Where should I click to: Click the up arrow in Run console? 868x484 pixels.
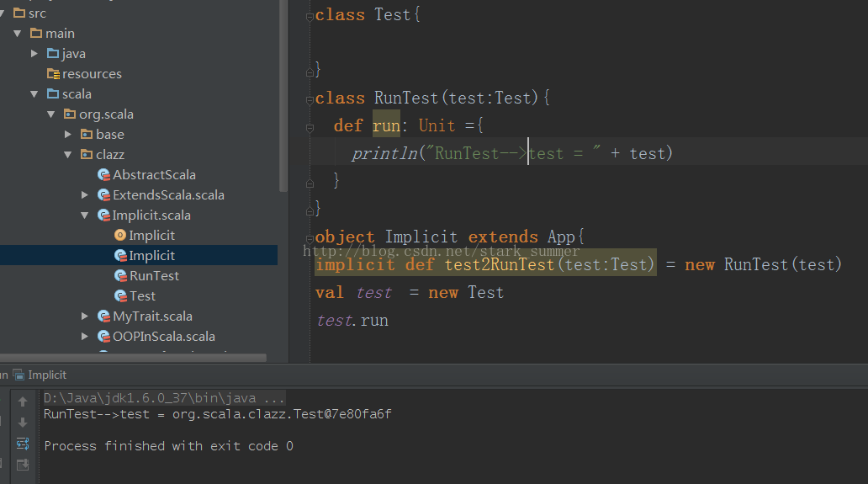(23, 402)
